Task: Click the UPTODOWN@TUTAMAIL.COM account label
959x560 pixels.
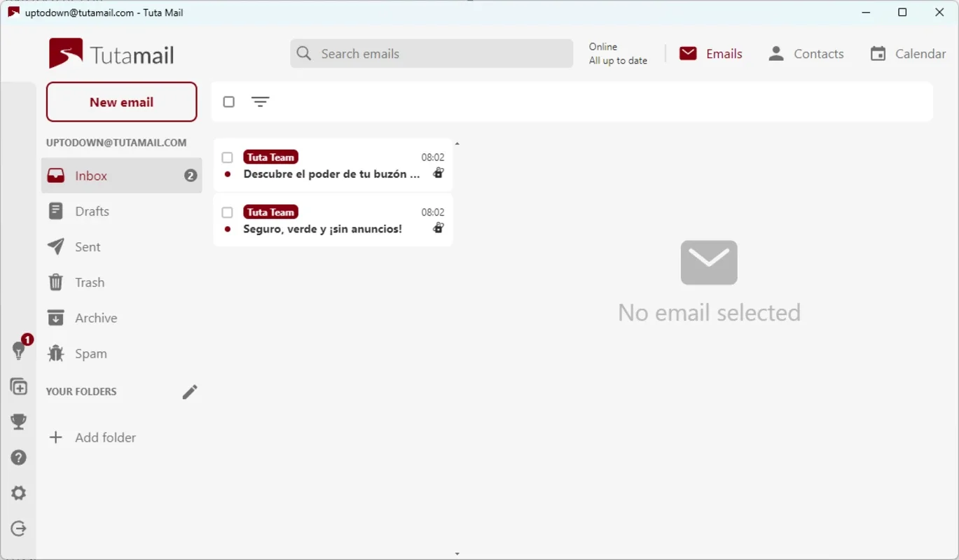Action: 116,143
